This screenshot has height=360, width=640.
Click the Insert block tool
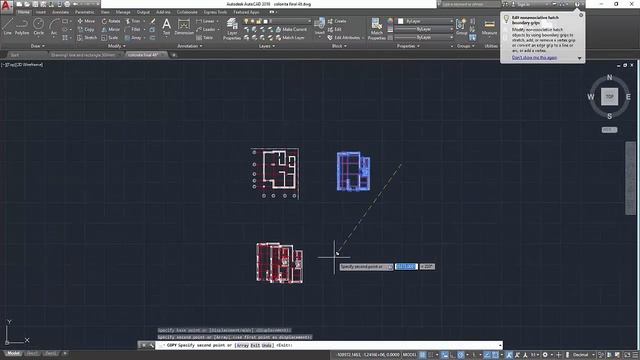(x=320, y=27)
